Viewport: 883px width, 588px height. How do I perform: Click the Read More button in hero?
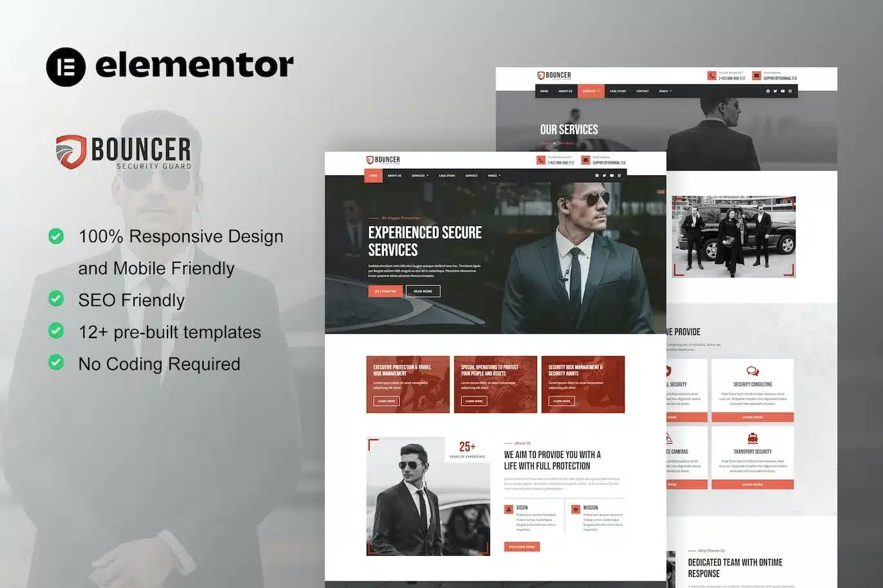pyautogui.click(x=423, y=291)
